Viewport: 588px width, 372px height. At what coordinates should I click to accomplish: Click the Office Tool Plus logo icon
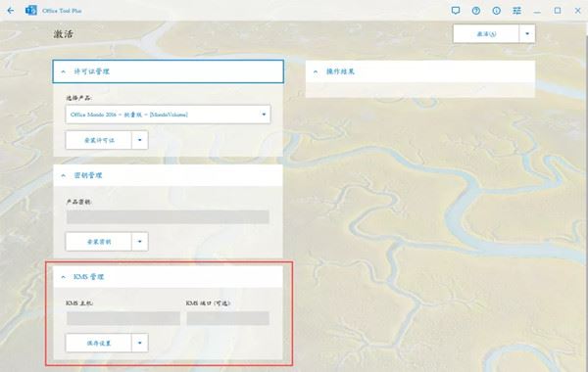coord(31,11)
